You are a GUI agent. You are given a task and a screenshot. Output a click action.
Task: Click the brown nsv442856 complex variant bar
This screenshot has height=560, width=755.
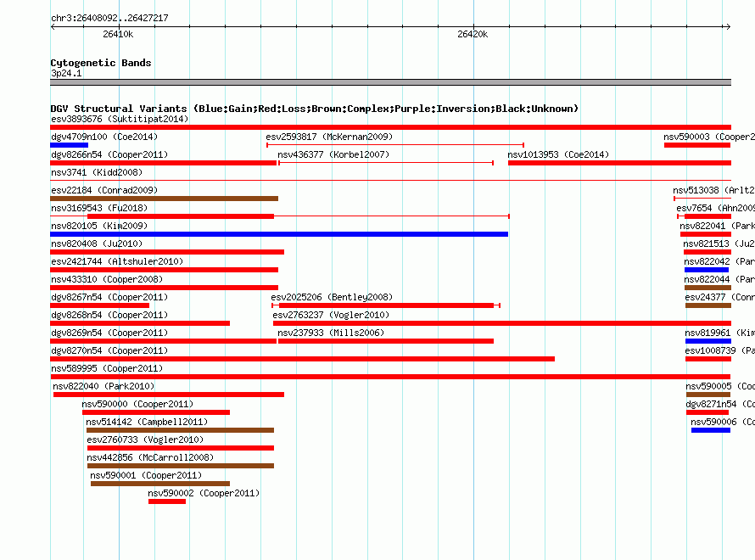tap(181, 466)
